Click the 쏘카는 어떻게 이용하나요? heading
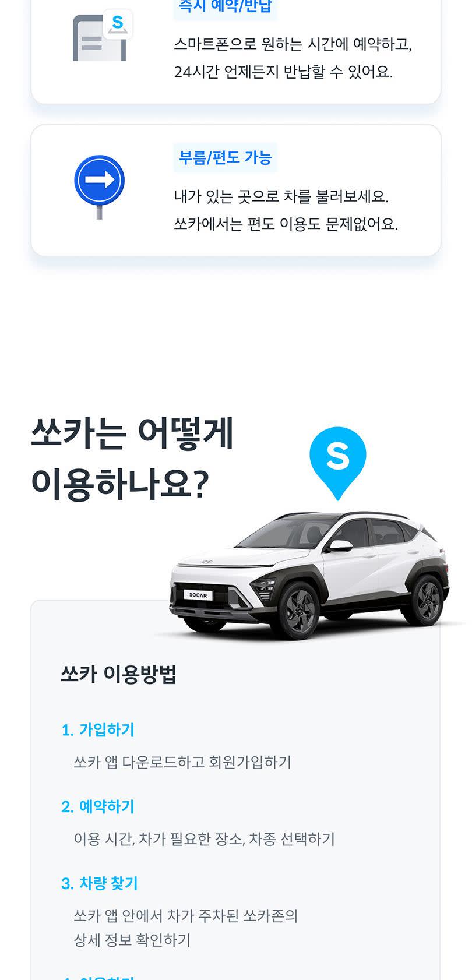This screenshot has width=472, height=980. coord(132,459)
